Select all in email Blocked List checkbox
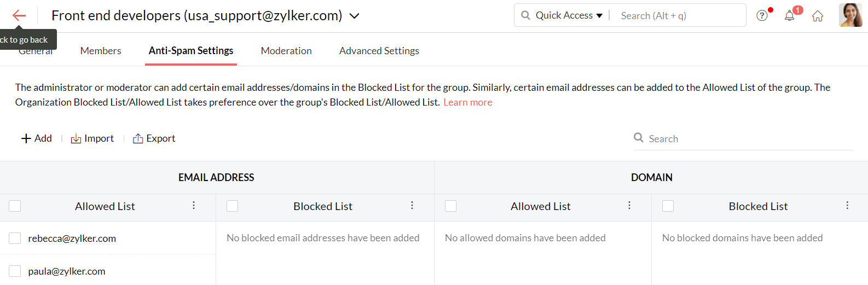Viewport: 868px width, 285px height. 233,206
